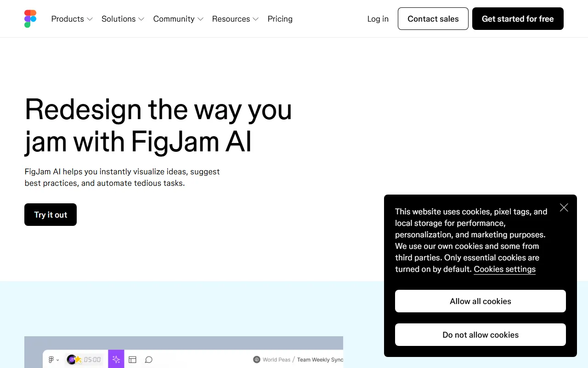Click the World Peas team avatar icon
Image resolution: width=588 pixels, height=368 pixels.
pos(256,359)
